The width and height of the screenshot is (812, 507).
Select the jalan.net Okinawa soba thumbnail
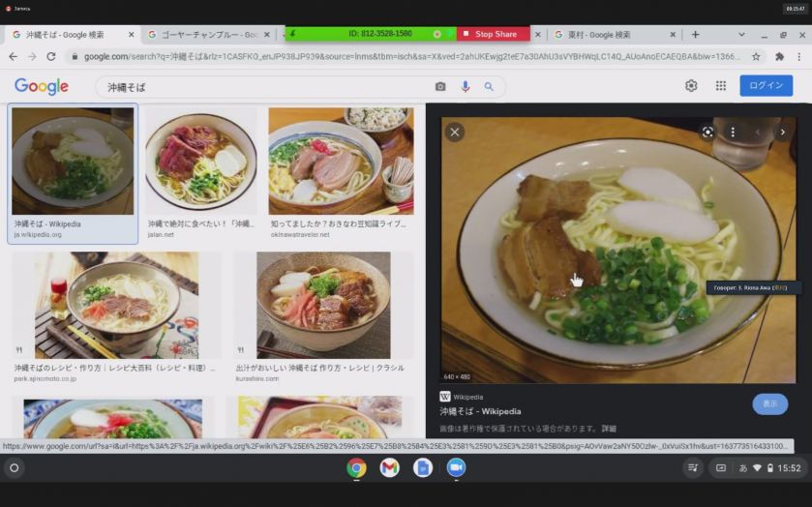pos(201,161)
